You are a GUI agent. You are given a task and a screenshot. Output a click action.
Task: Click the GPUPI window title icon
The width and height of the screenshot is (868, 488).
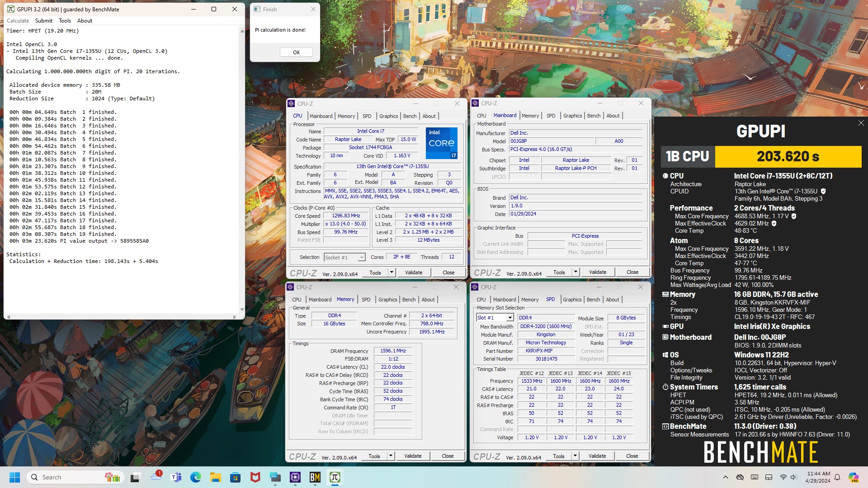pyautogui.click(x=11, y=9)
